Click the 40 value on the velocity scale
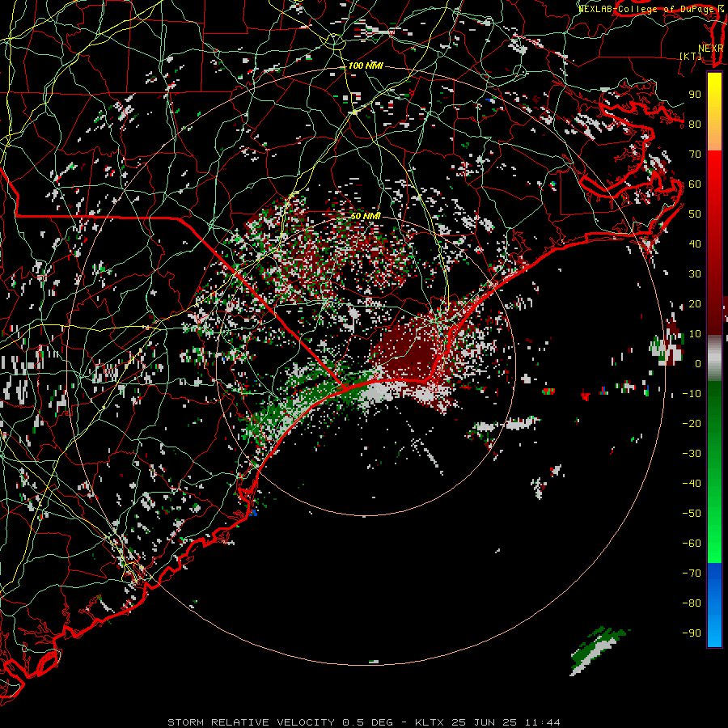This screenshot has height=728, width=728. pyautogui.click(x=695, y=243)
